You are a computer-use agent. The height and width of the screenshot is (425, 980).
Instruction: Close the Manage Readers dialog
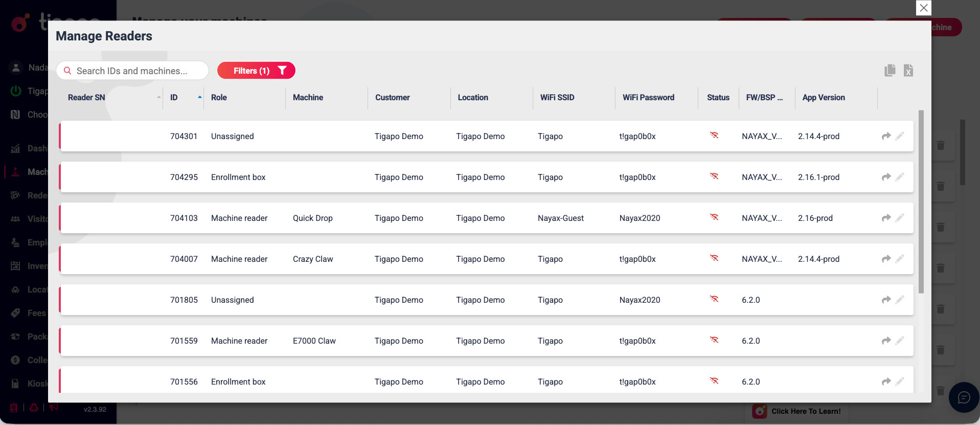pos(923,8)
